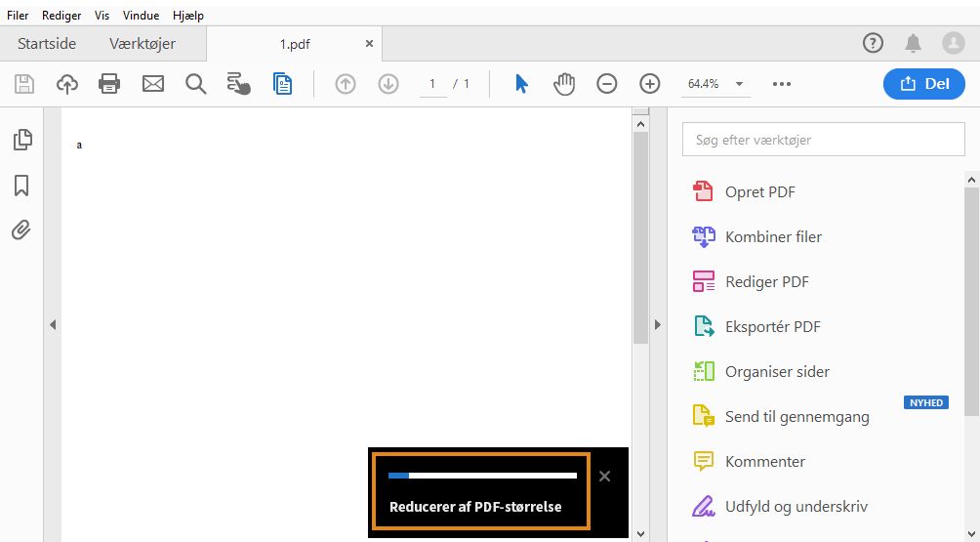
Task: Switch to the Startside tab
Action: [x=47, y=44]
